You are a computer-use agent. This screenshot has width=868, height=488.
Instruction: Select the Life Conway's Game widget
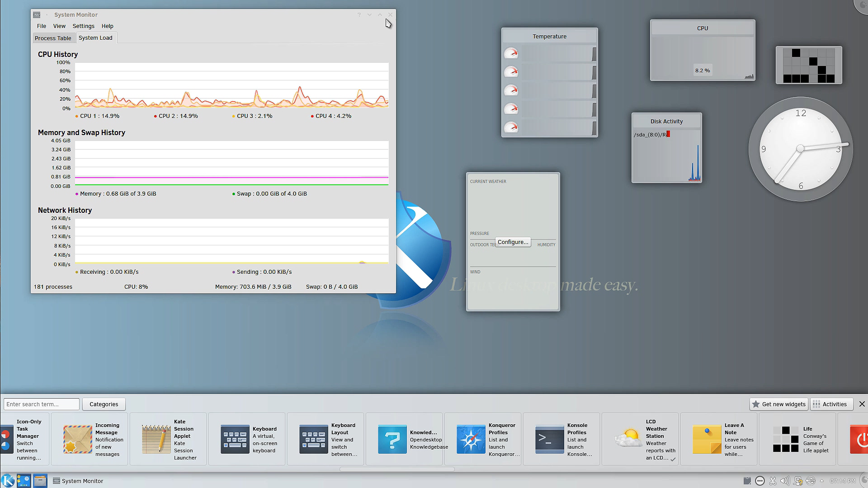[x=798, y=439]
